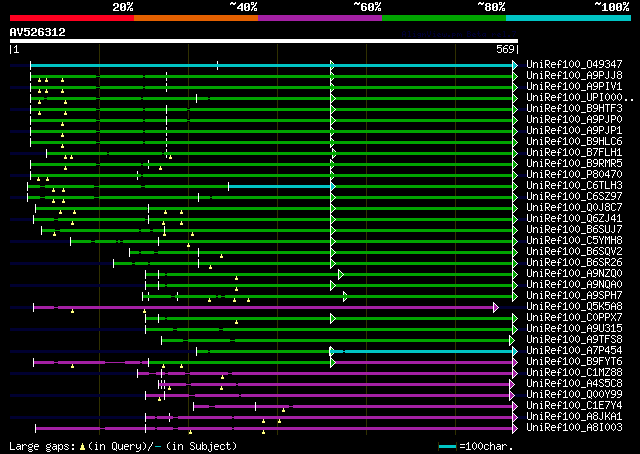Select the UniRef100_P80470 label
640x454 pixels.
574,175
